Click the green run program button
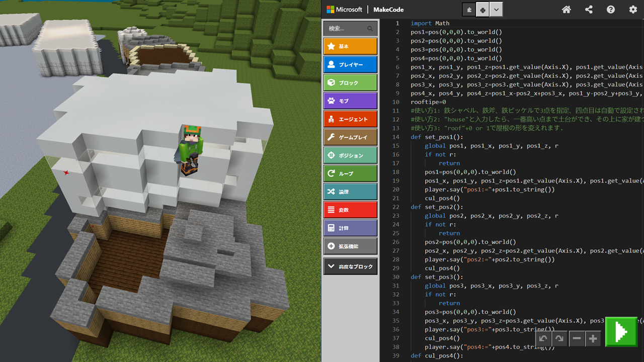This screenshot has width=644, height=362. point(621,332)
